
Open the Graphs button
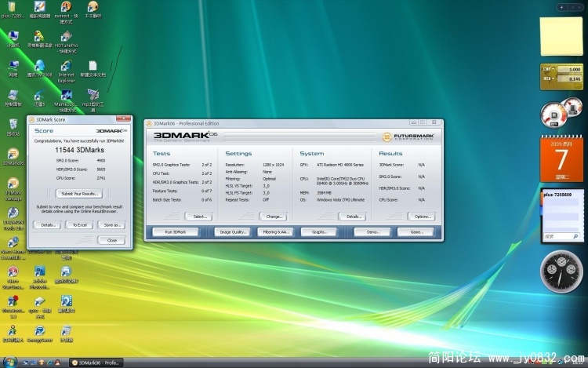(319, 232)
